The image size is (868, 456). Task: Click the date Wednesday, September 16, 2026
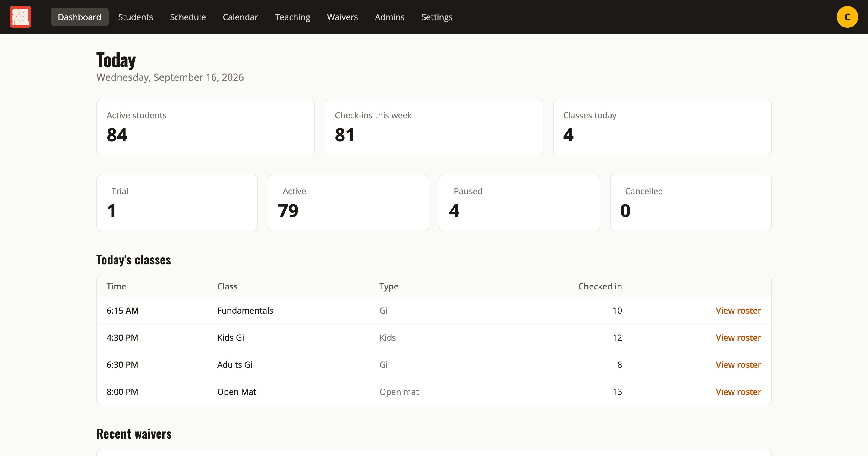point(170,77)
